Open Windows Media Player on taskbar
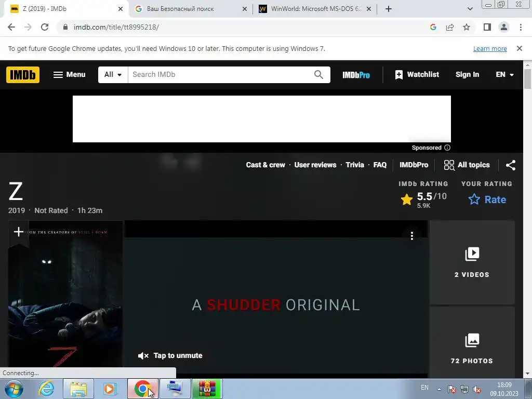 coord(110,389)
